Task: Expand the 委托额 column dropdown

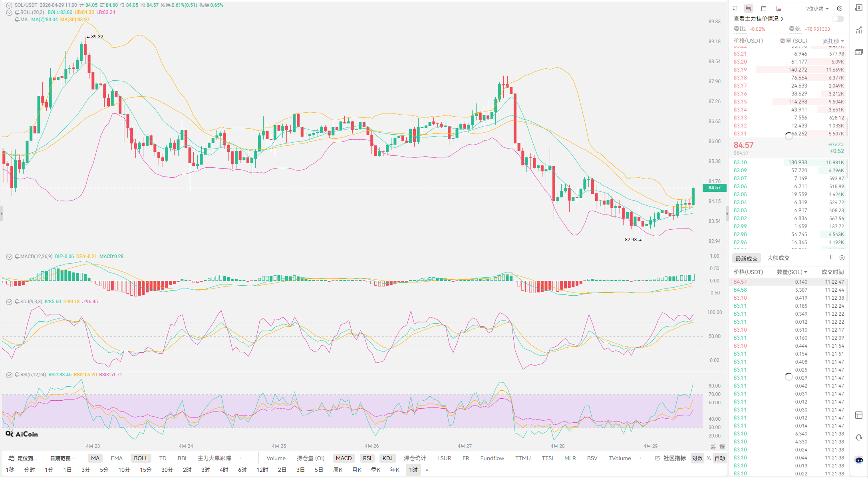Action: [x=833, y=41]
